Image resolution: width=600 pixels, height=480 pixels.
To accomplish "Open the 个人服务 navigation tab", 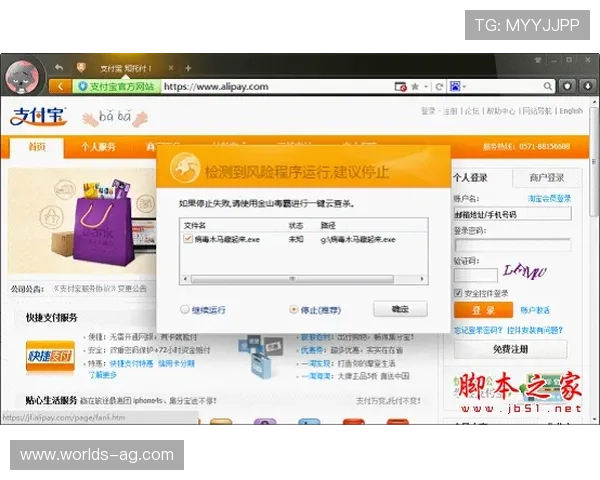I will (98, 147).
